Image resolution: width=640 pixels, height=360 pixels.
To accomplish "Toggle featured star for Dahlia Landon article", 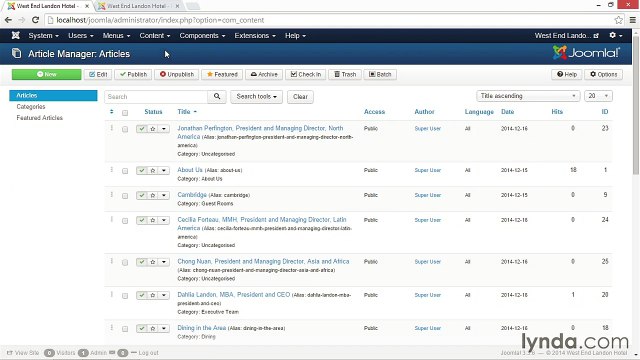I will click(153, 295).
